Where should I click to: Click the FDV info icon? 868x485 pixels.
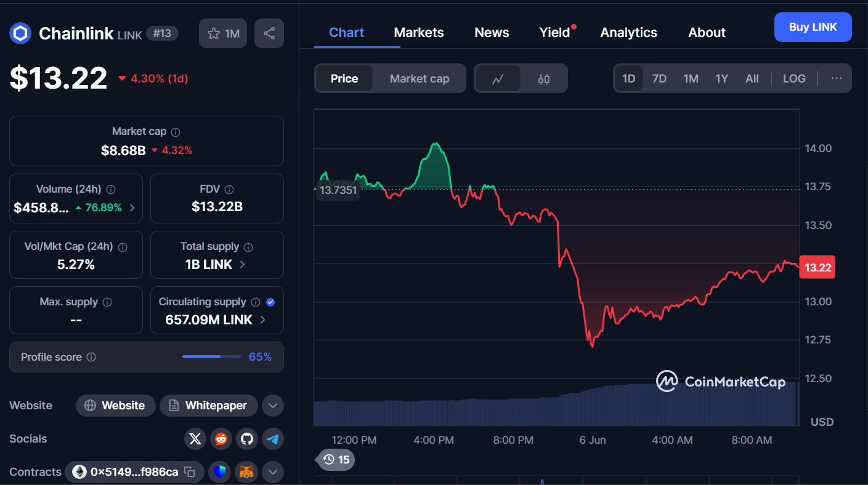pyautogui.click(x=229, y=190)
